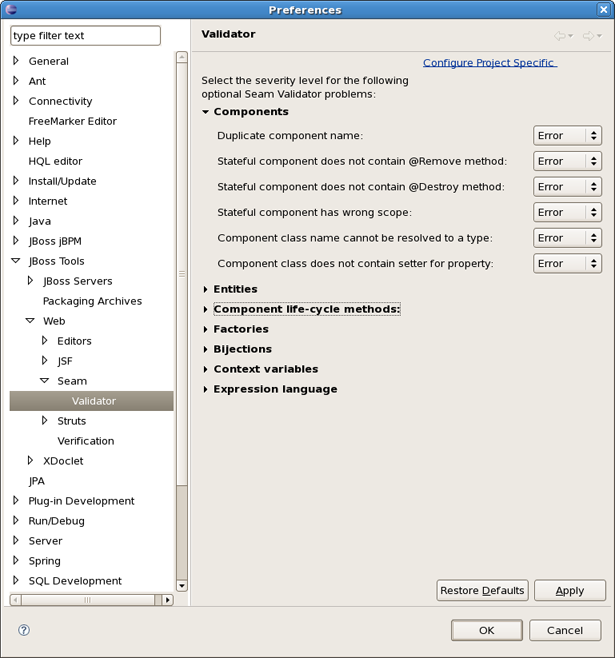Click the tree vertical scrollbar thumb
The width and height of the screenshot is (615, 658).
tap(182, 274)
